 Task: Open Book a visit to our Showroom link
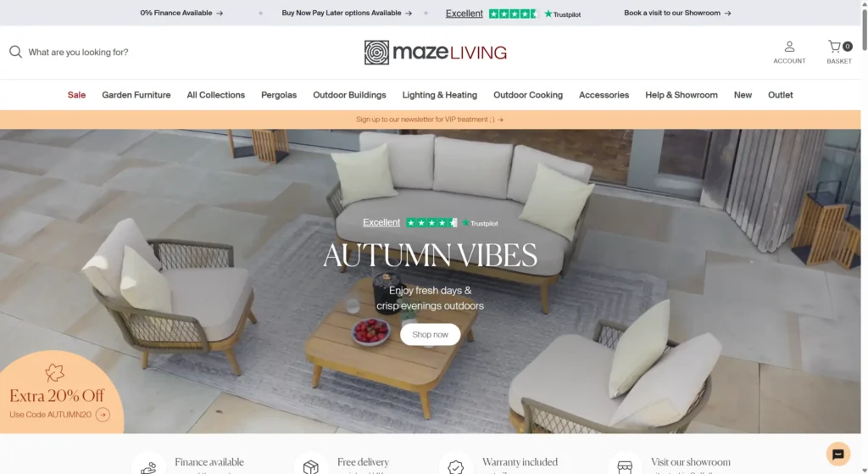[677, 13]
